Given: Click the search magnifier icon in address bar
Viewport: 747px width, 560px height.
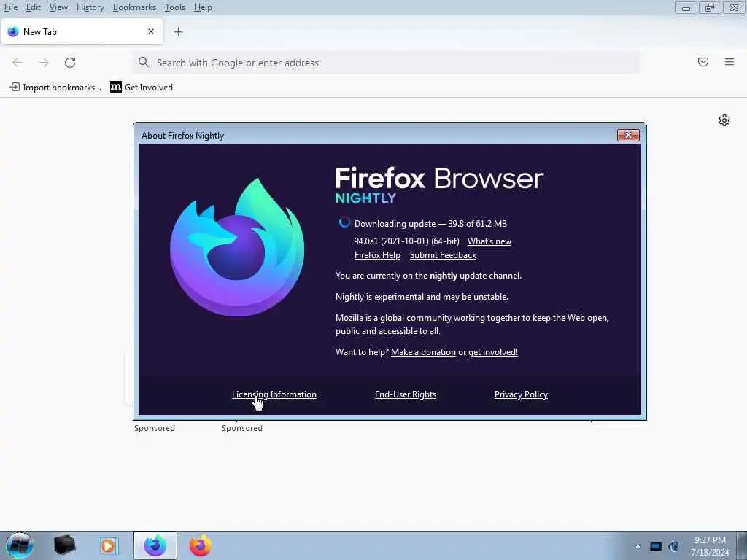Looking at the screenshot, I should click(x=144, y=62).
